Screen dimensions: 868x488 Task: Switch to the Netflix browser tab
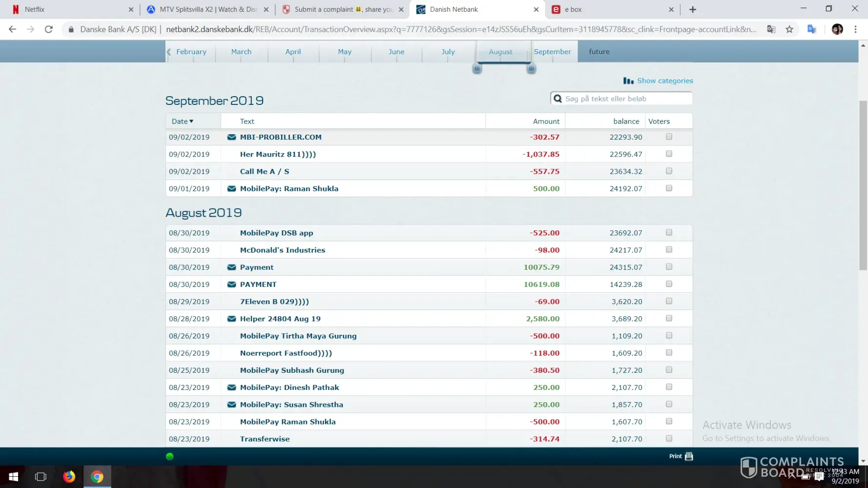point(68,9)
